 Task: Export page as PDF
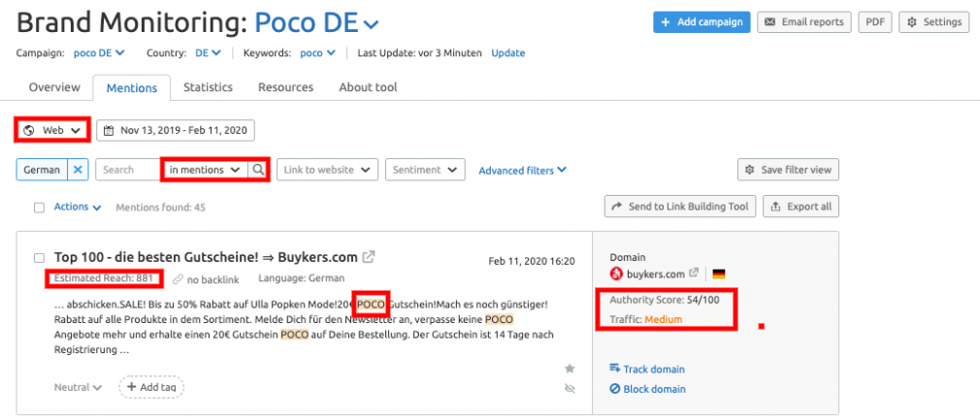point(875,22)
